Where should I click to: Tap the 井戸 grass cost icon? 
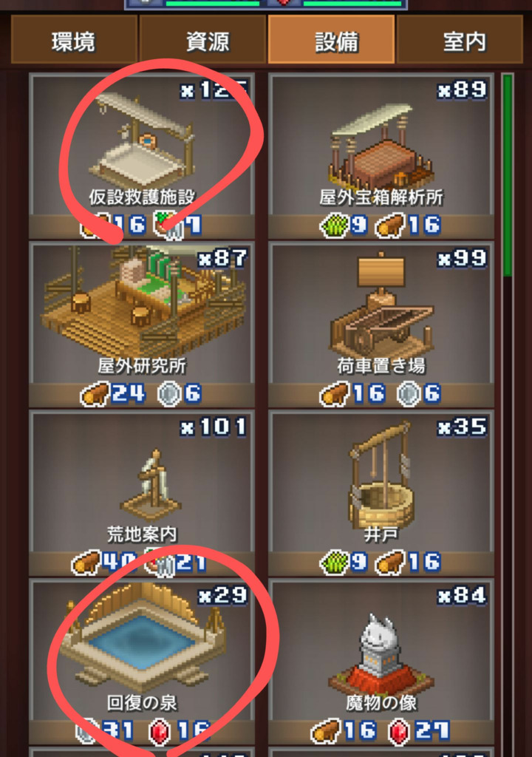[x=335, y=562]
